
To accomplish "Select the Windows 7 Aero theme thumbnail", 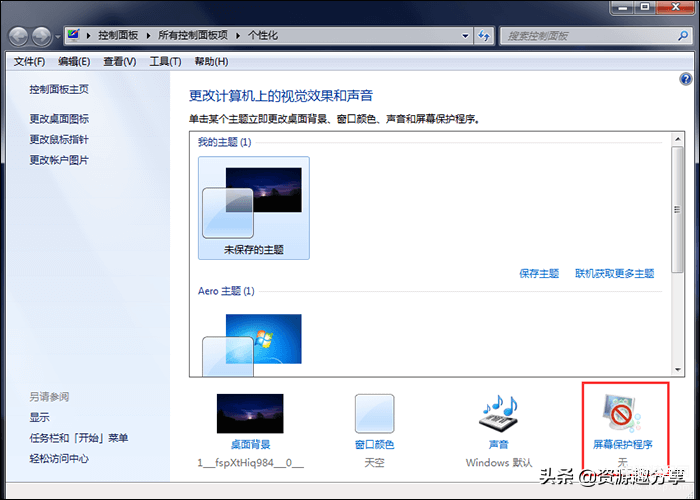I will pos(252,345).
